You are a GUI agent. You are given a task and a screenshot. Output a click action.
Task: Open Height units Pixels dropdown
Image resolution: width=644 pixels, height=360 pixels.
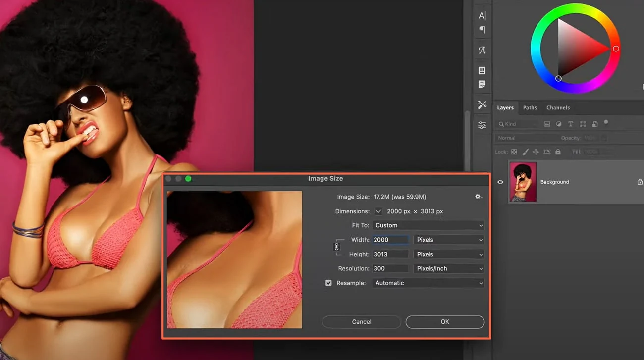[449, 254]
